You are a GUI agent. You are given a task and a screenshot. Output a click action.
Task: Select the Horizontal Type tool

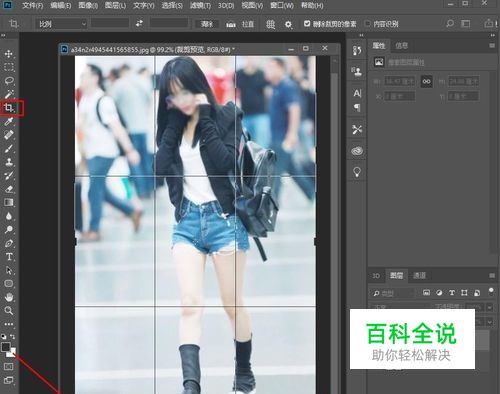tap(9, 257)
